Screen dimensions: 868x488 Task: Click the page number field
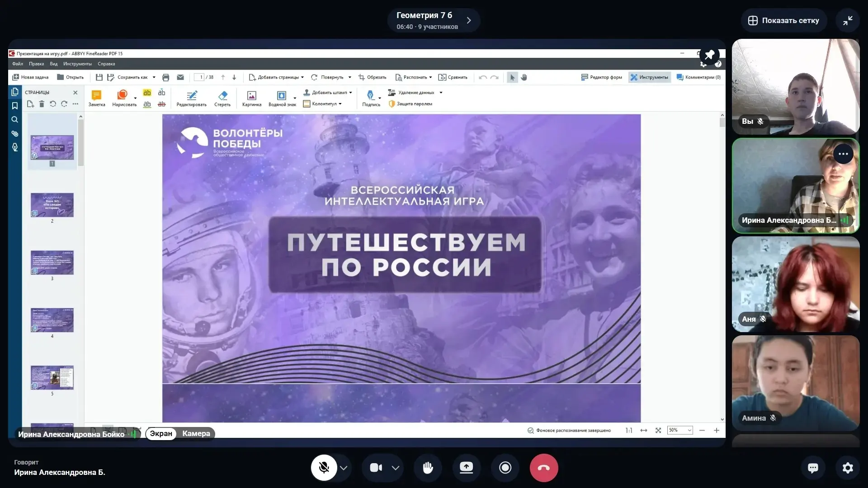coord(199,77)
